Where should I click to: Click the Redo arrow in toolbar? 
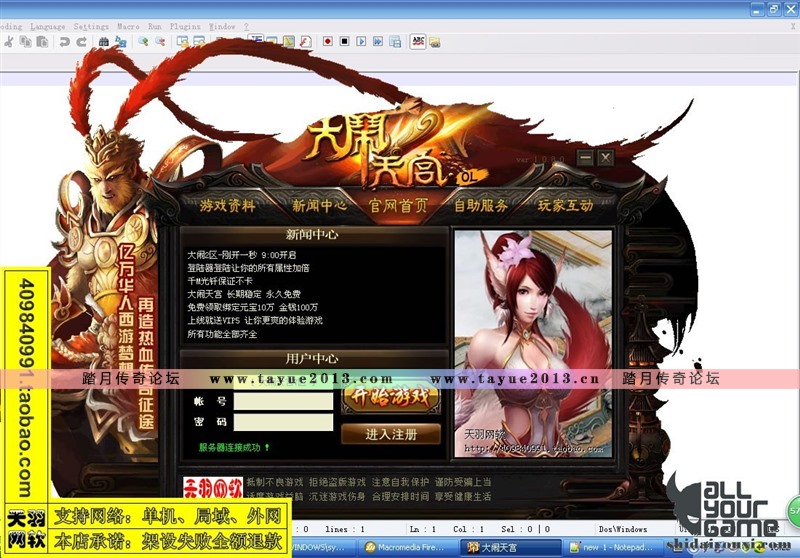pos(80,41)
